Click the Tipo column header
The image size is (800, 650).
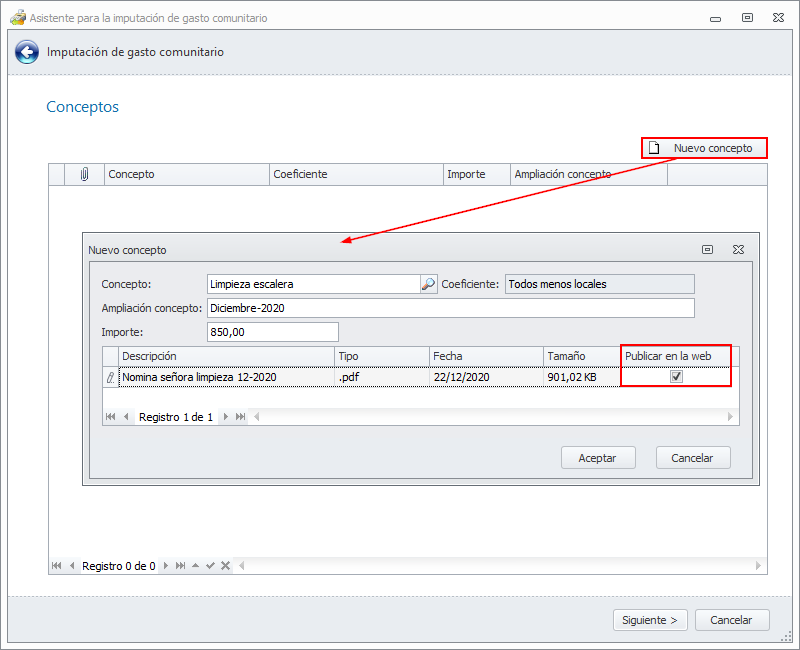(x=382, y=356)
